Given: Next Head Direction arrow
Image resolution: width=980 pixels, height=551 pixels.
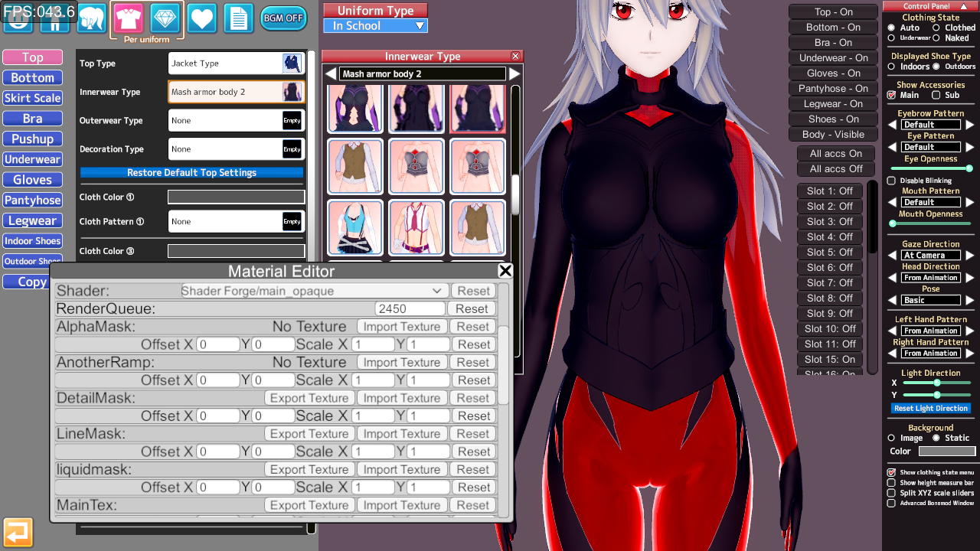Looking at the screenshot, I should coord(969,278).
